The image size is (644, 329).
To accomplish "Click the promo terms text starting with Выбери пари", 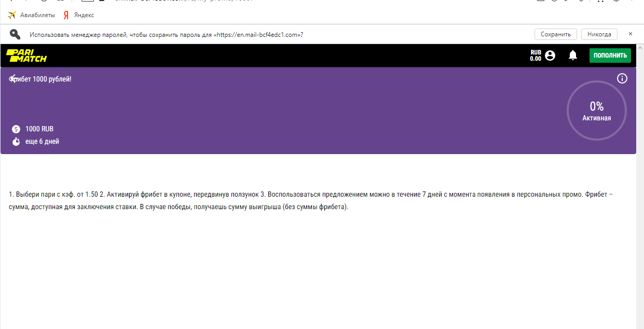I will [x=311, y=201].
